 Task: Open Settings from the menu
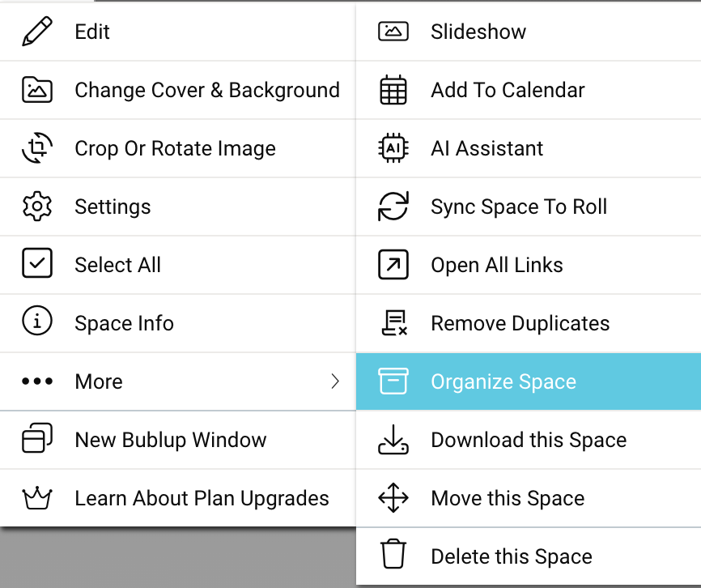click(x=113, y=207)
